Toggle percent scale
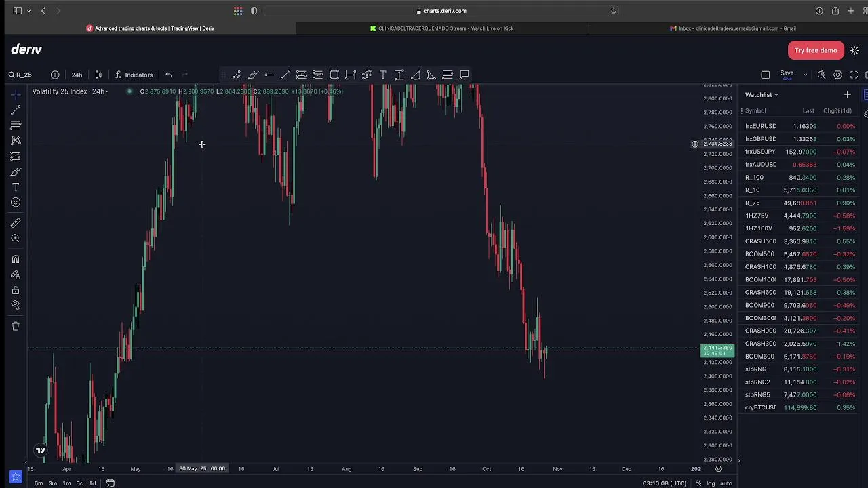Image resolution: width=868 pixels, height=488 pixels. click(698, 483)
